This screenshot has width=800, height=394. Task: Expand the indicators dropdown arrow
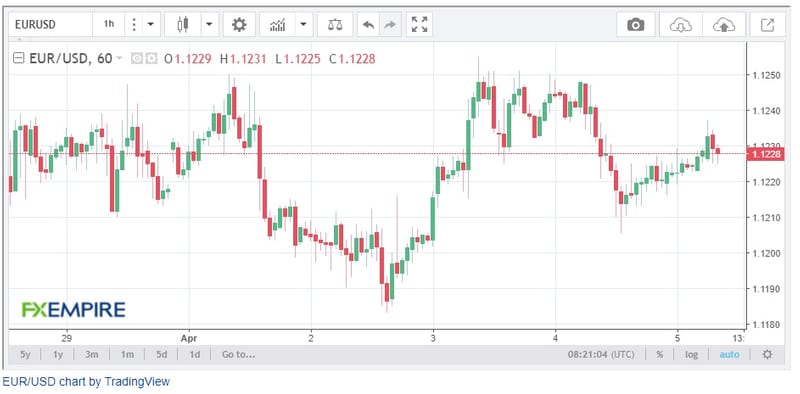point(304,24)
